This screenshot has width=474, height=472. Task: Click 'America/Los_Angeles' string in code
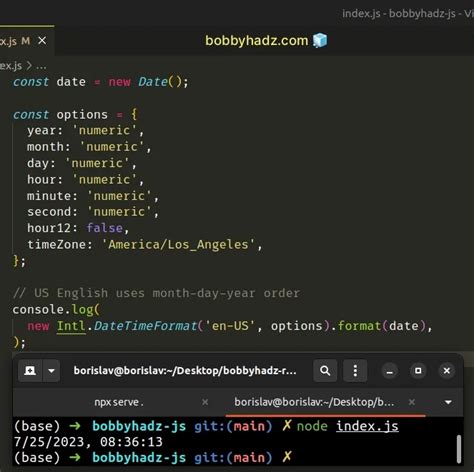[x=178, y=244]
